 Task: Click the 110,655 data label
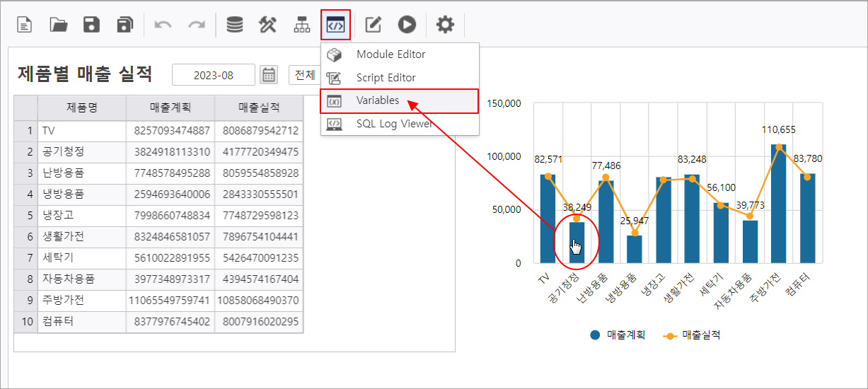pos(779,129)
